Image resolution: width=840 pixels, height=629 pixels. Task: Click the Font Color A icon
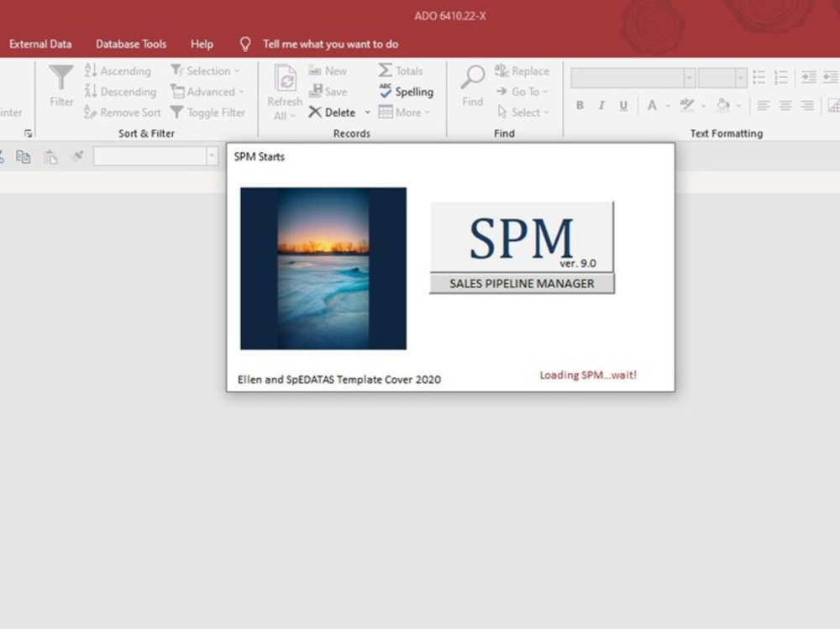pyautogui.click(x=652, y=106)
